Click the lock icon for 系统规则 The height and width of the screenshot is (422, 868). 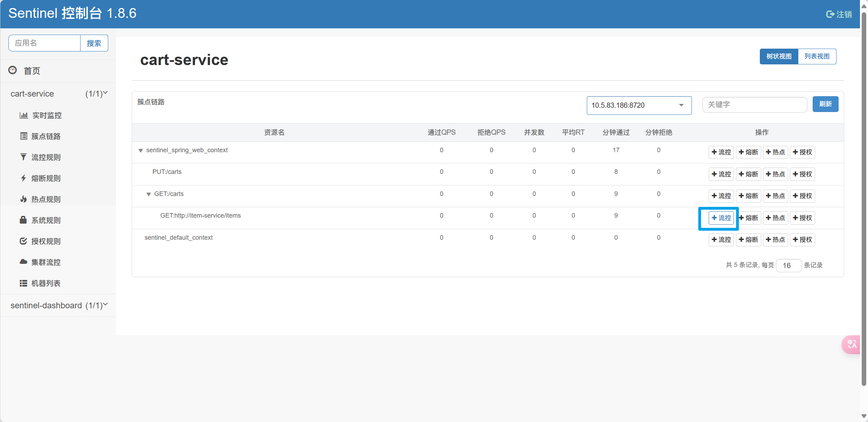(x=23, y=220)
